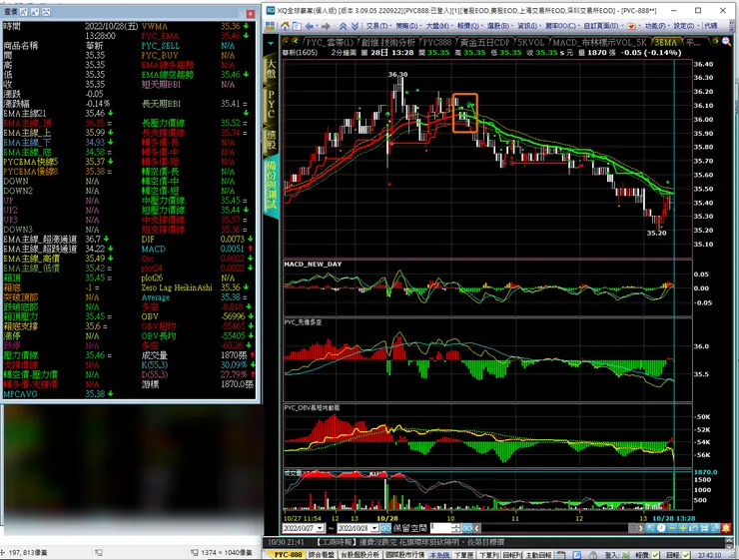Switch to the MACD_布林標示VOL_5K tab

point(599,42)
